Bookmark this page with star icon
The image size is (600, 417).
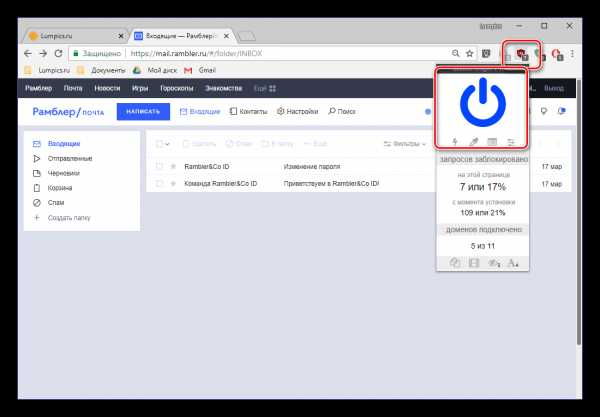point(469,53)
